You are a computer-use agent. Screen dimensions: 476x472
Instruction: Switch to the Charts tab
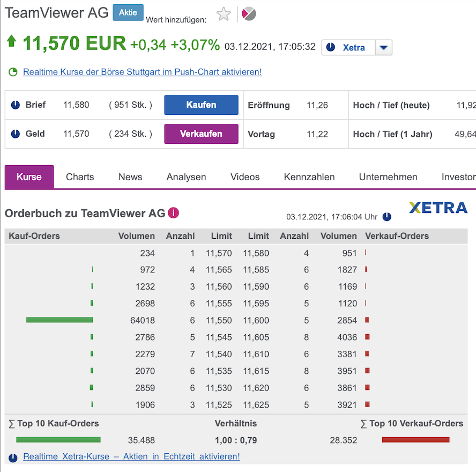tap(80, 177)
